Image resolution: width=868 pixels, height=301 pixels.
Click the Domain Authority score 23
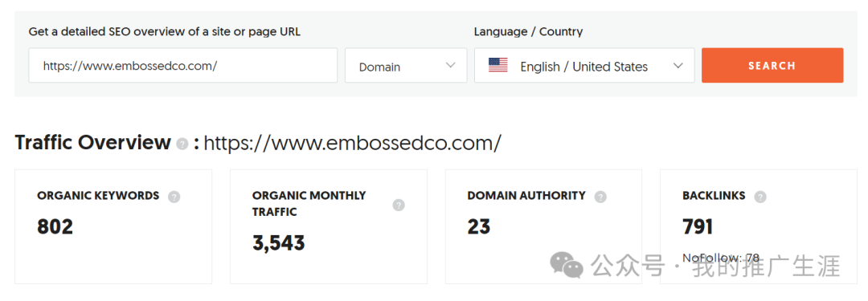(x=479, y=227)
